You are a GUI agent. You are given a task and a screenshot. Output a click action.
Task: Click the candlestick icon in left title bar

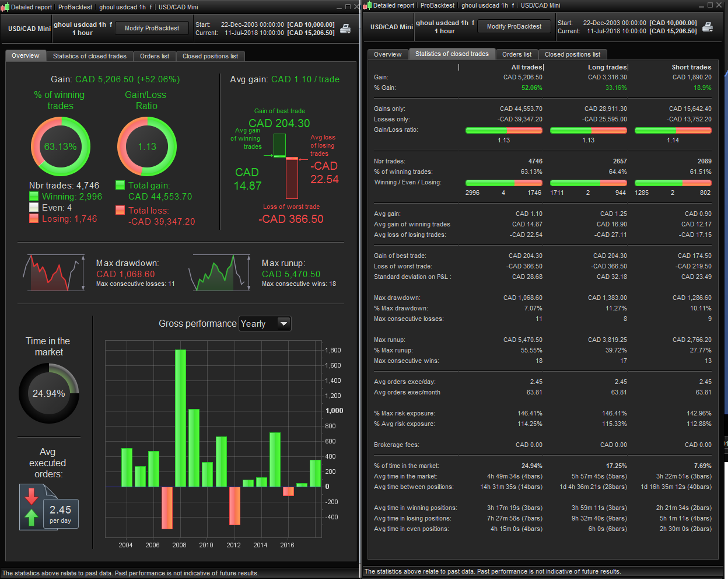[6, 7]
